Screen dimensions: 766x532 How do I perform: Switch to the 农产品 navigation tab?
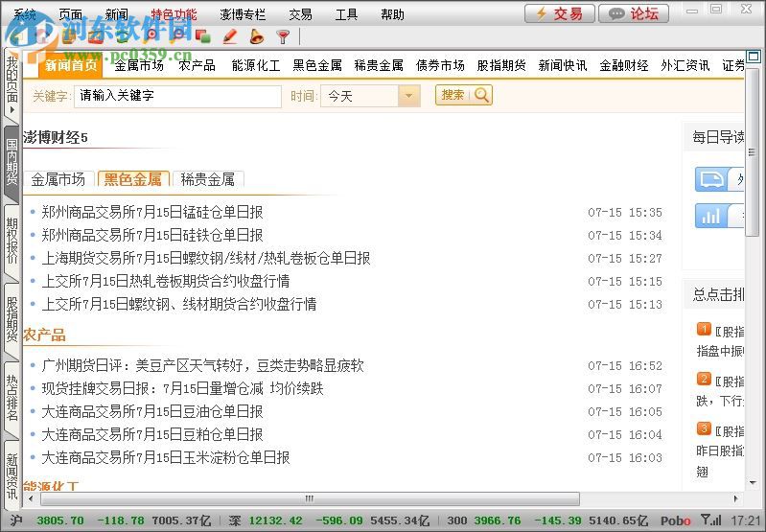tap(197, 65)
